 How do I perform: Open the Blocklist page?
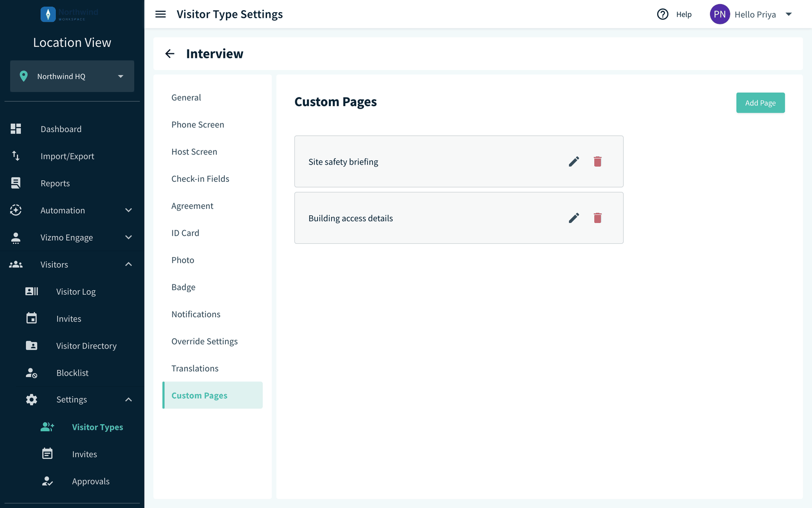(x=72, y=373)
